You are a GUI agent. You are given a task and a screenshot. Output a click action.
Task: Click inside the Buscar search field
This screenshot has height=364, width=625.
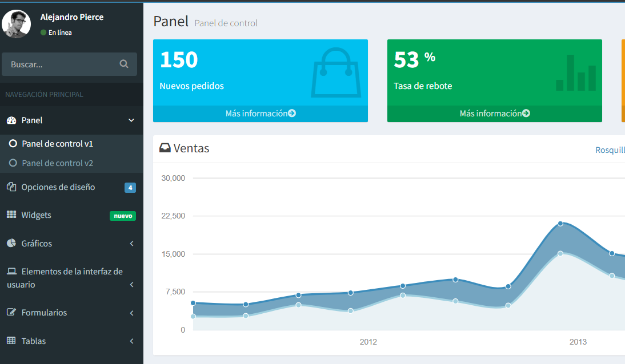[x=57, y=64]
